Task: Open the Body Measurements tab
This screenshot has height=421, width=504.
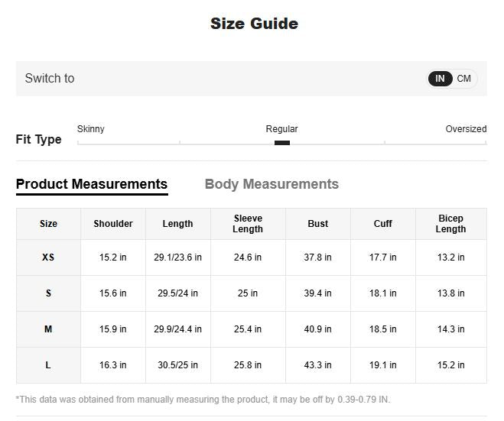Action: click(x=272, y=184)
